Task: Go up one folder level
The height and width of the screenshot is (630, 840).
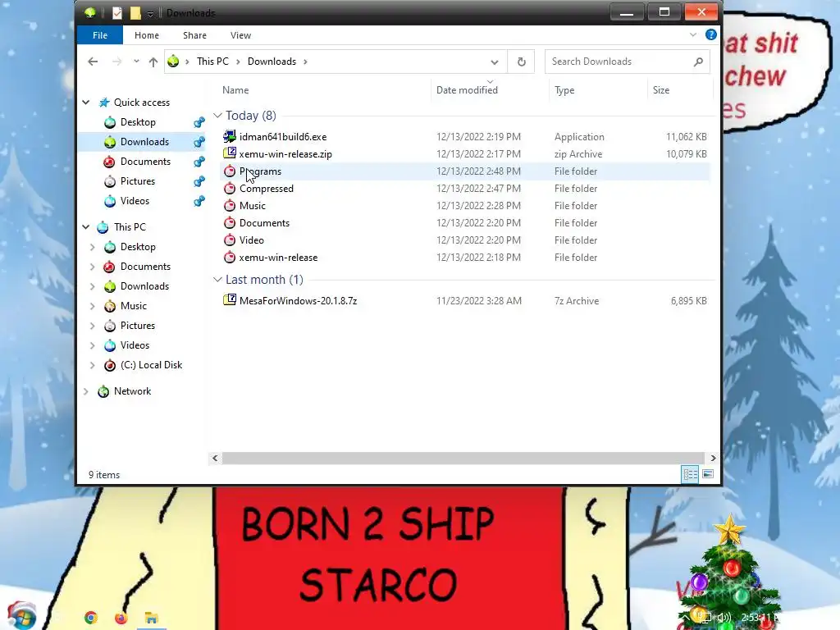Action: (153, 62)
